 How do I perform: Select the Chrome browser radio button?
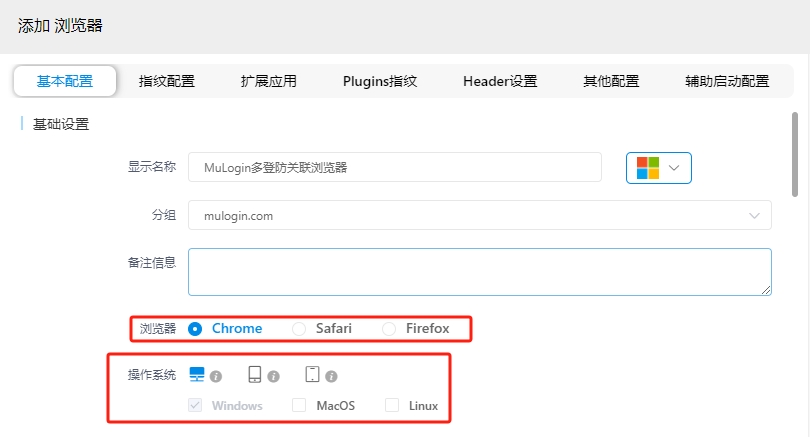[195, 329]
